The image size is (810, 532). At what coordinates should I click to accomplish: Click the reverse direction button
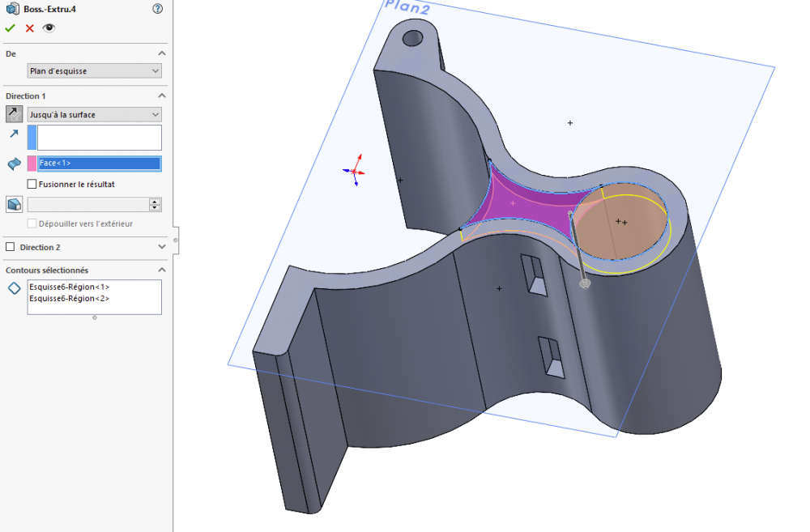14,114
